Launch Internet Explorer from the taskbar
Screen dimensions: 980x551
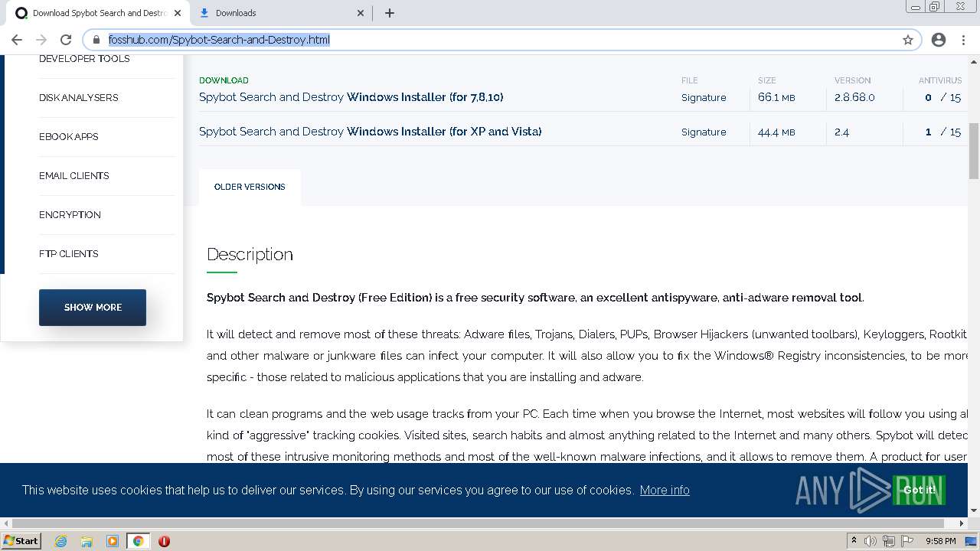click(x=61, y=541)
